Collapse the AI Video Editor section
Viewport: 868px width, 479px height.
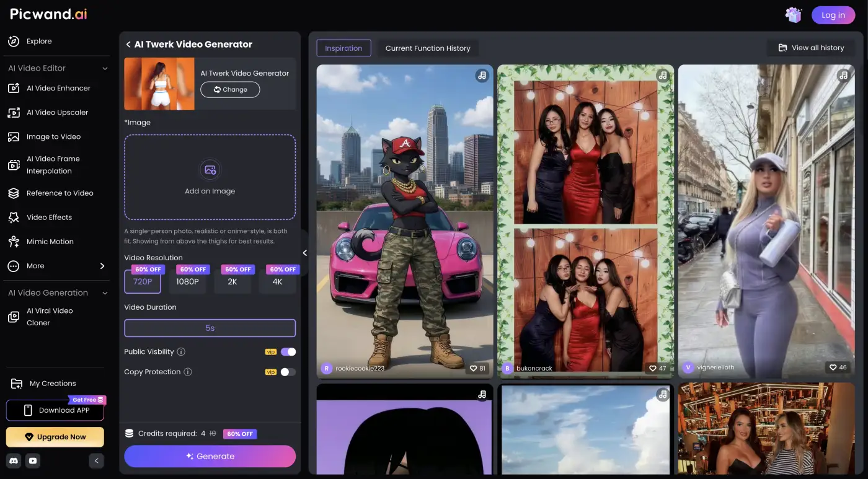coord(105,68)
